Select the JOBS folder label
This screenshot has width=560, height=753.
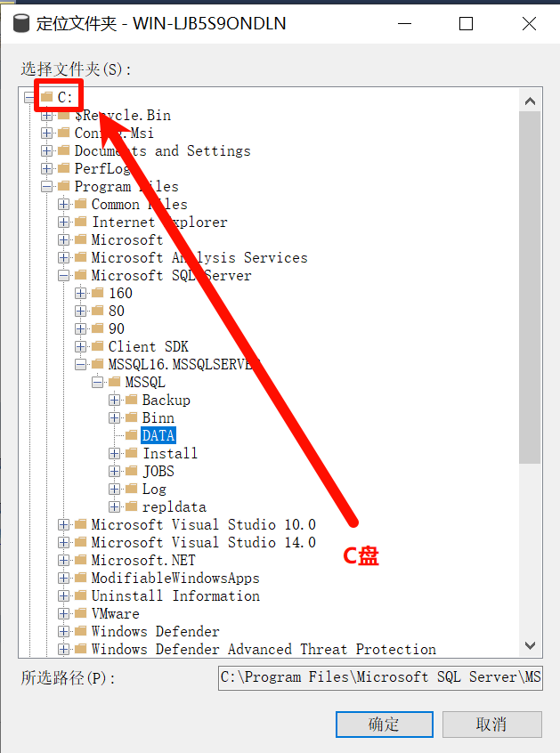[x=158, y=471]
